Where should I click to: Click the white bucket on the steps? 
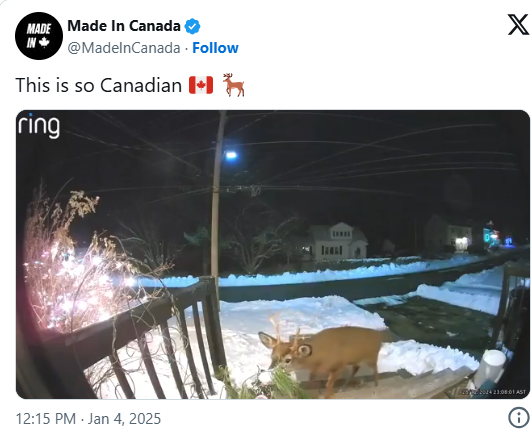(x=490, y=367)
